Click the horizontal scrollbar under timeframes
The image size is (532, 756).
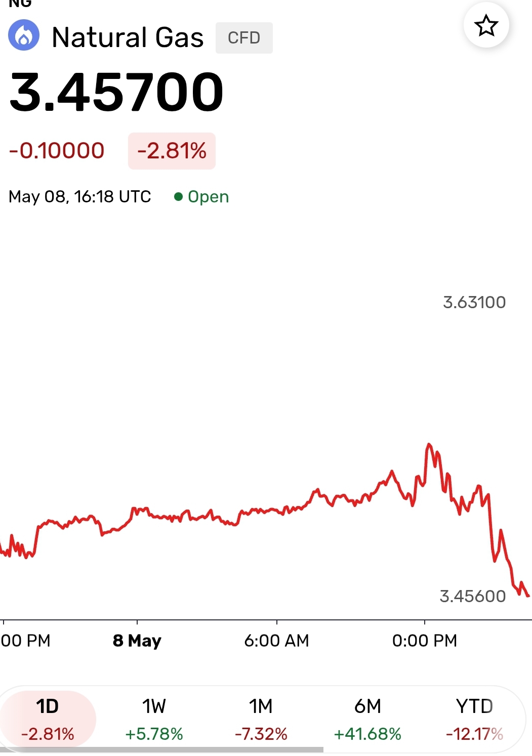pyautogui.click(x=162, y=749)
